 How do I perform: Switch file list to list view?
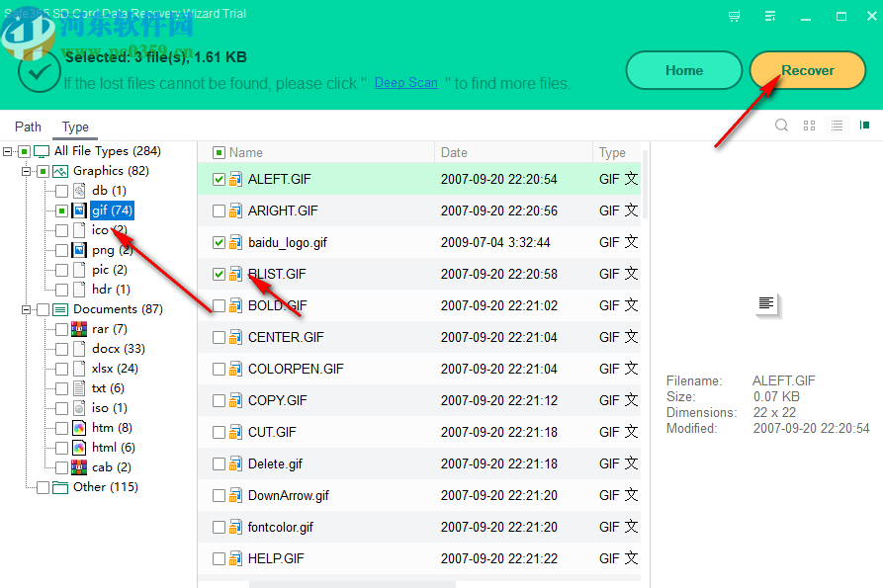(x=837, y=126)
